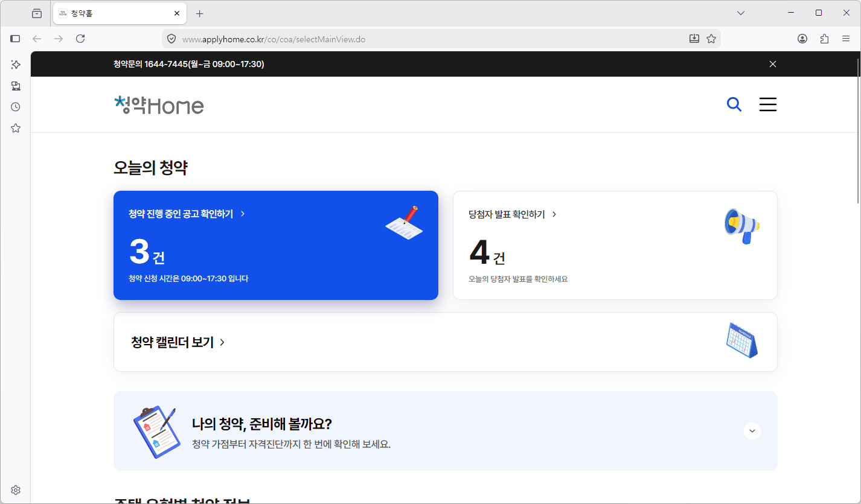Expand the 나의 청약, 준비해 볼까? panel
The image size is (861, 504).
[x=752, y=431]
